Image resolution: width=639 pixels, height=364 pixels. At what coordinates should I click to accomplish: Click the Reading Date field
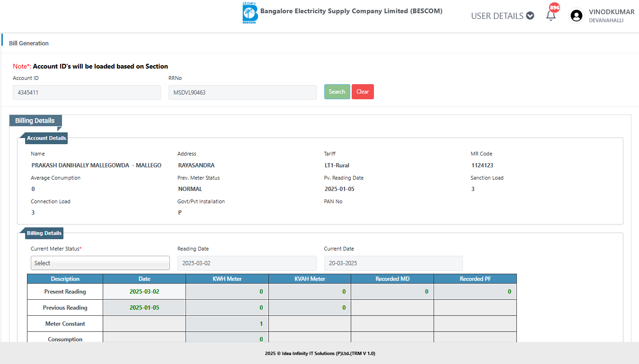point(247,263)
